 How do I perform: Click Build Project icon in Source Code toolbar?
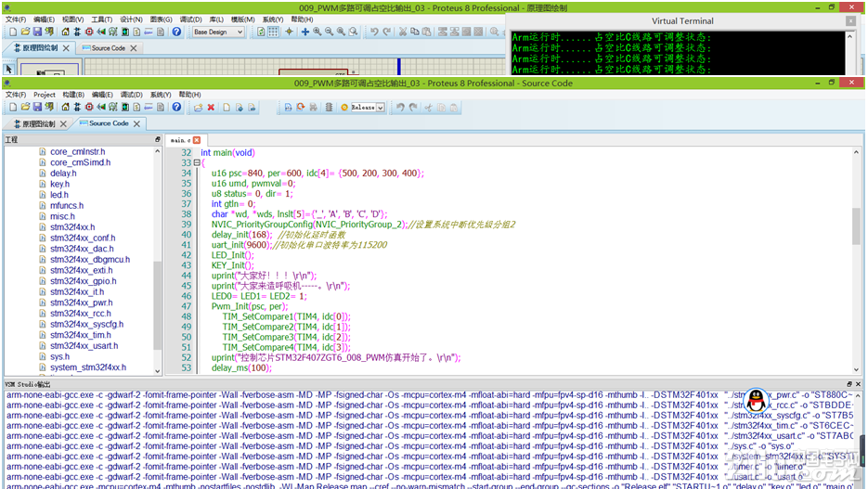pos(288,108)
